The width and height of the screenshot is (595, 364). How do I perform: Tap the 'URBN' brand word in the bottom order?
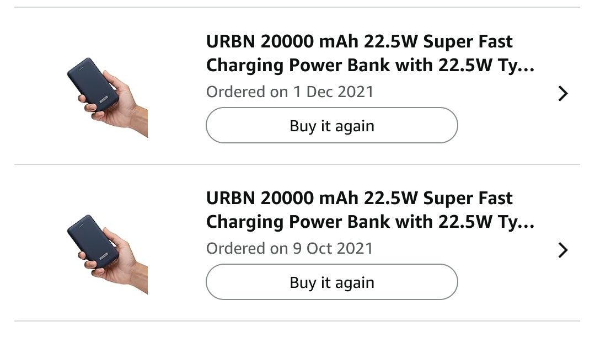pos(231,198)
